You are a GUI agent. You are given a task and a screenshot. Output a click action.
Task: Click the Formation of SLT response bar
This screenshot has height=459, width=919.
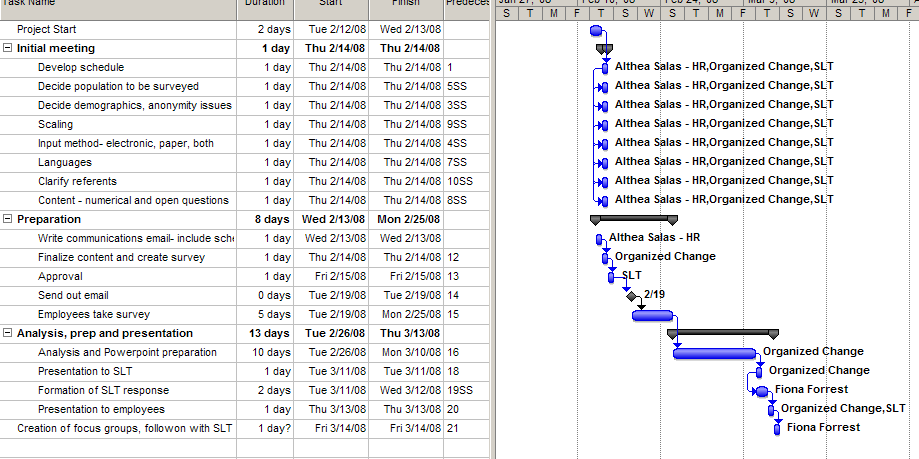[x=761, y=391]
